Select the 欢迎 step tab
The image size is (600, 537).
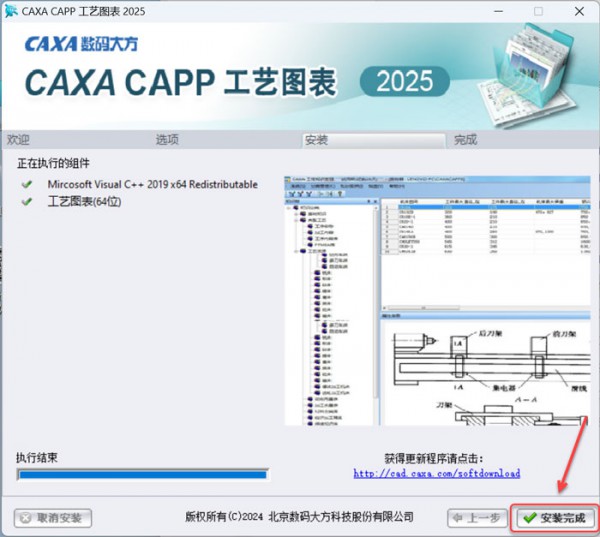pos(18,140)
